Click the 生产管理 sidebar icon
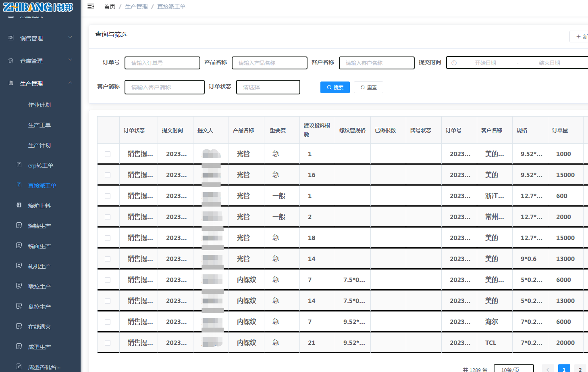Image resolution: width=588 pixels, height=372 pixels. 11,83
